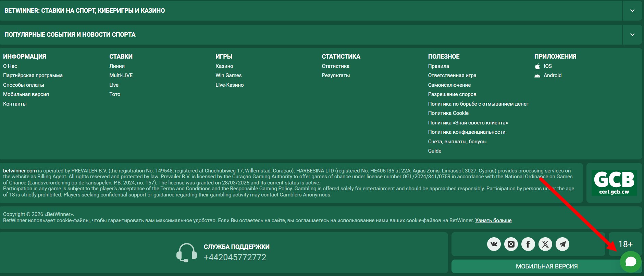Viewport: 644px width, 276px height.
Task: Call support number +442045772772
Action: coord(235,257)
